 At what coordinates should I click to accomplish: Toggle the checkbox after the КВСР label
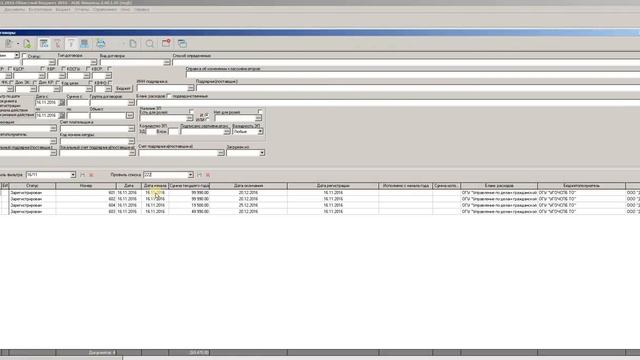[109, 69]
